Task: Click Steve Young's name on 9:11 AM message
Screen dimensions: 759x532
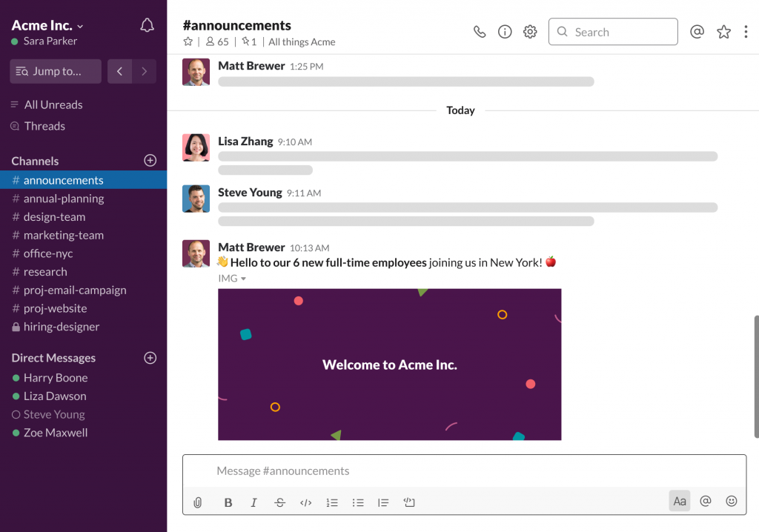Action: coord(250,193)
